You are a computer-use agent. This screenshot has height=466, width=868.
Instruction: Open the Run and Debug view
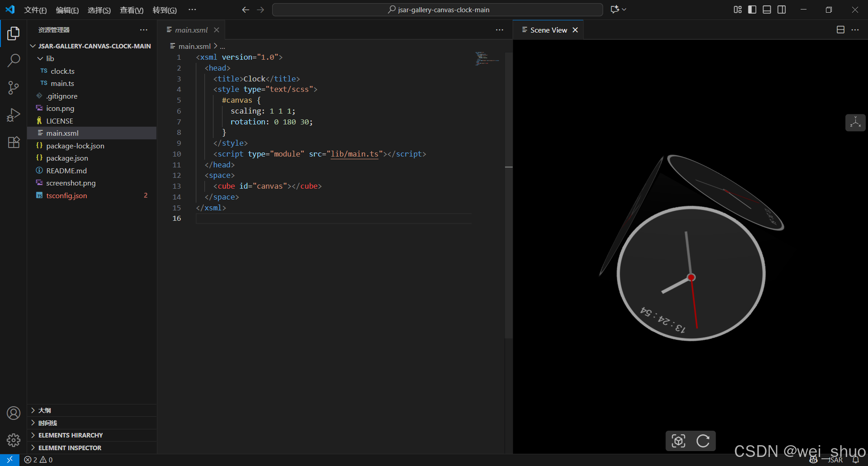tap(14, 115)
